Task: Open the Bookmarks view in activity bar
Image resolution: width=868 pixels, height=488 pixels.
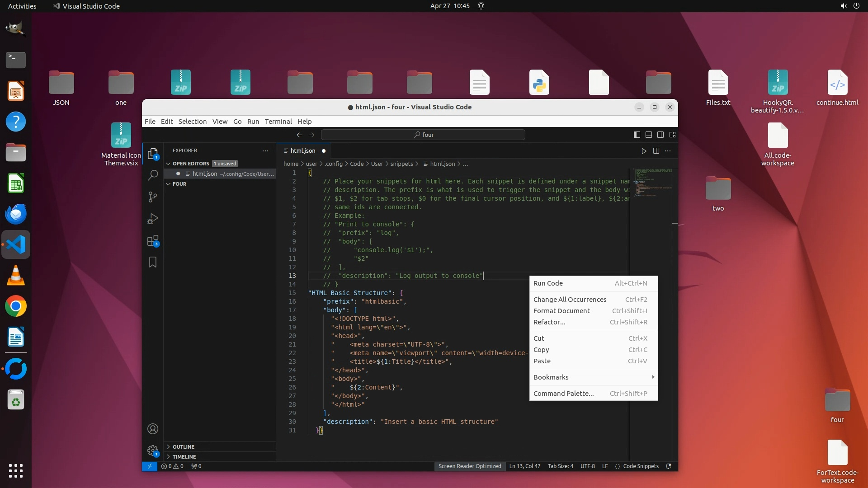Action: tap(153, 263)
